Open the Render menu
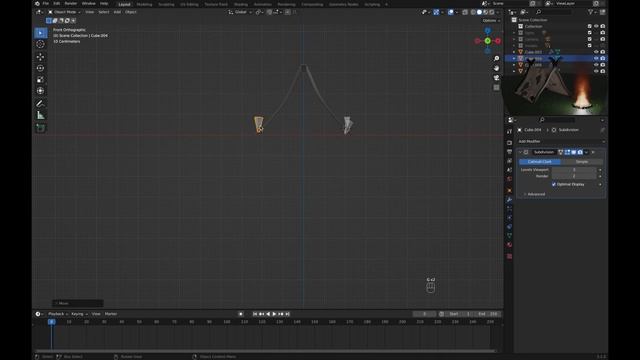Image resolution: width=640 pixels, height=360 pixels. point(71,3)
